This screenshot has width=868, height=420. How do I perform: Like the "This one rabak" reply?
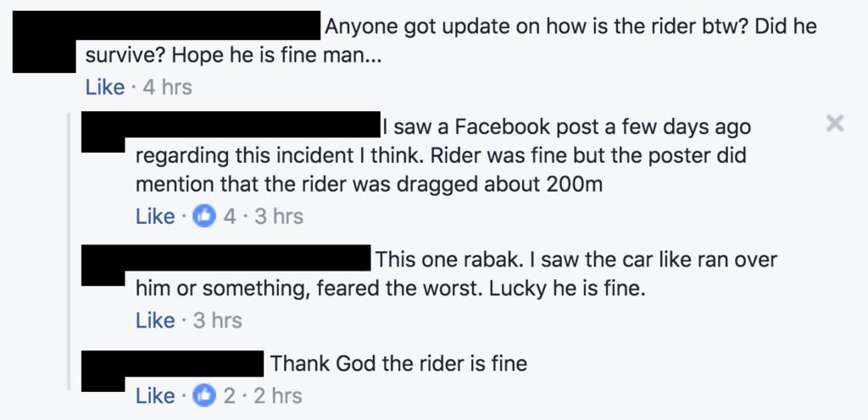pos(154,320)
